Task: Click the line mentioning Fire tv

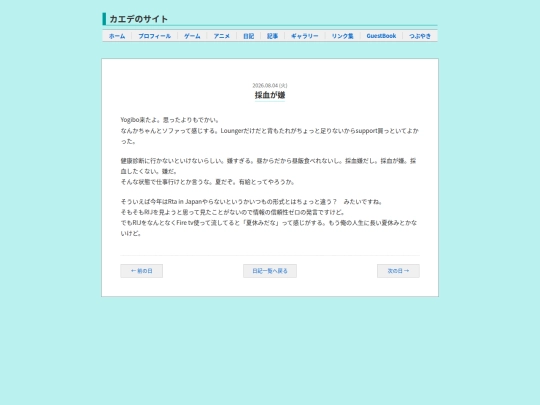Action: pyautogui.click(x=270, y=228)
